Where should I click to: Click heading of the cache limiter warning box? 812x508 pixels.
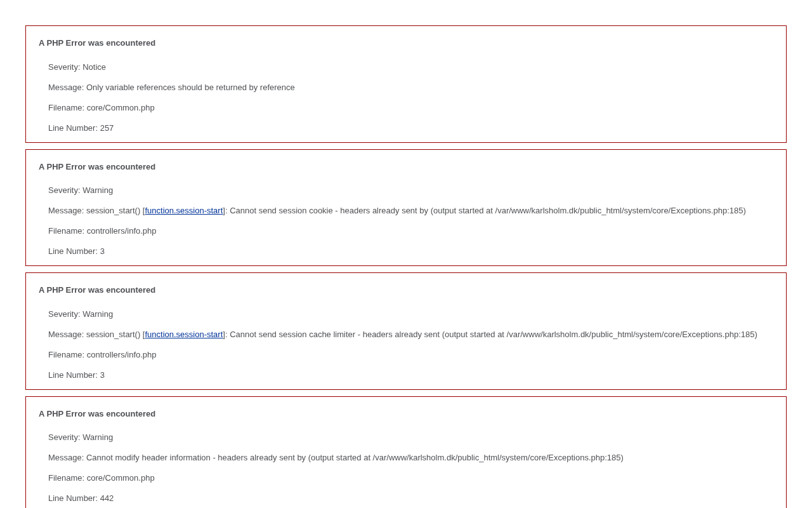tap(97, 290)
